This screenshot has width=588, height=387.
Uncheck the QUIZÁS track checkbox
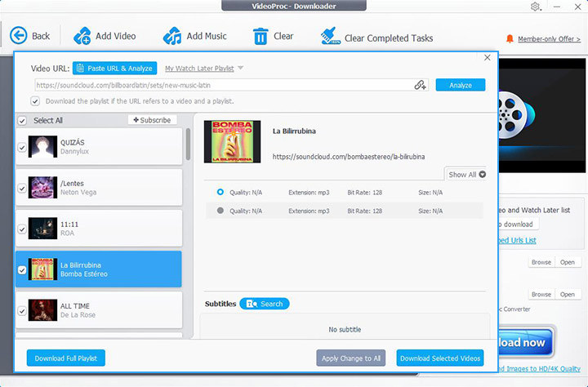pos(22,148)
